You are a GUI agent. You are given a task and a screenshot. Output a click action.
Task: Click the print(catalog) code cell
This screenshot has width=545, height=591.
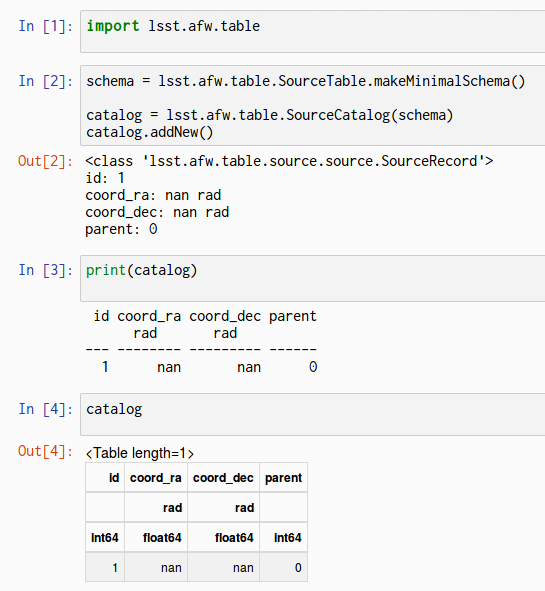pos(312,278)
